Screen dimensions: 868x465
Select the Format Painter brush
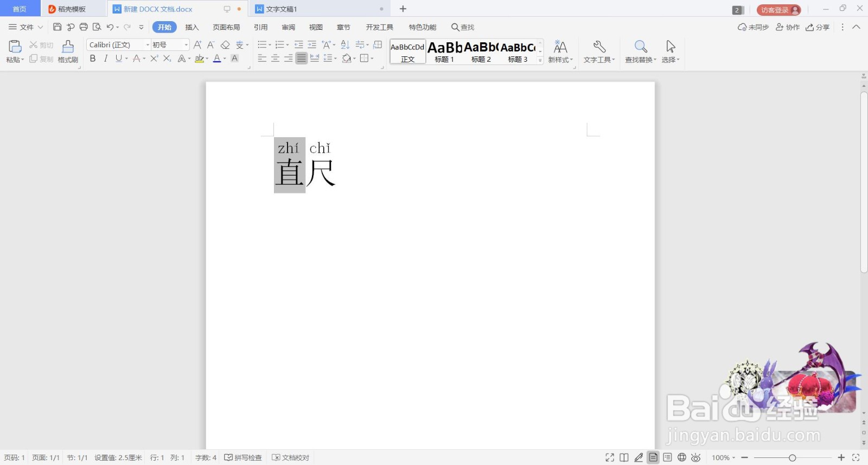(68, 47)
